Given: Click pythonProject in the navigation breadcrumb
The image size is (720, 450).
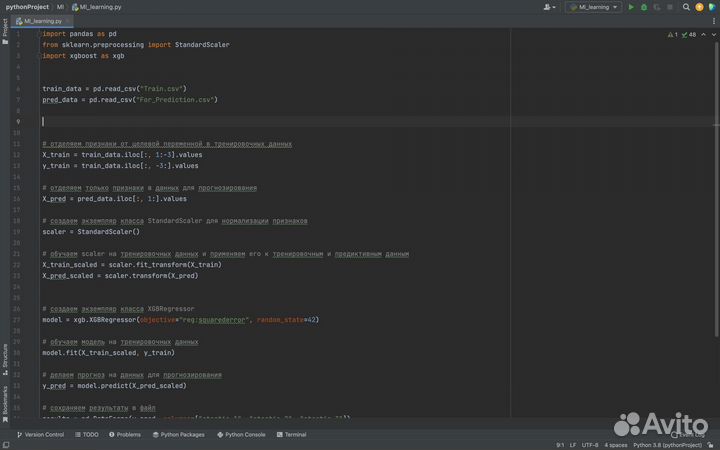Looking at the screenshot, I should [x=27, y=7].
